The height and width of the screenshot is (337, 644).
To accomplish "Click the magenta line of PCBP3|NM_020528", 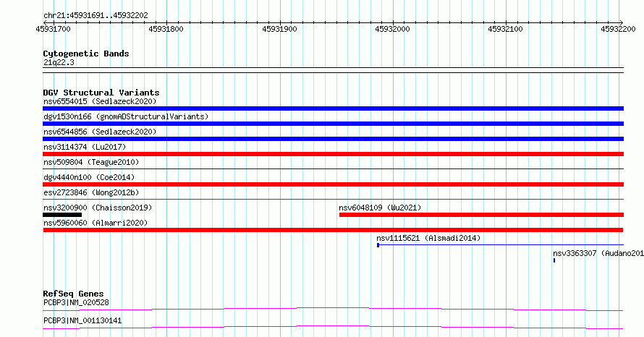I will pos(333,309).
